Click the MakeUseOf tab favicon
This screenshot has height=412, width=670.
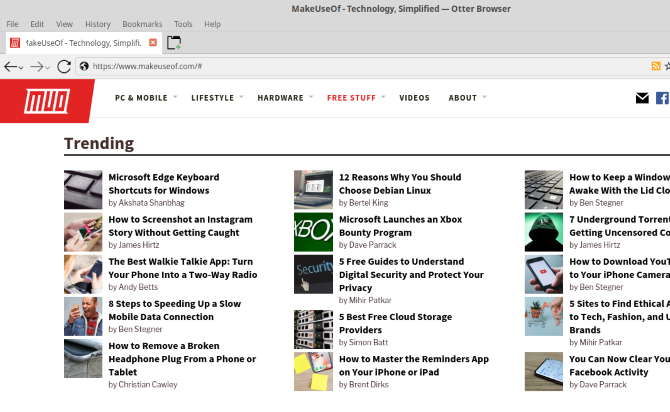point(15,43)
